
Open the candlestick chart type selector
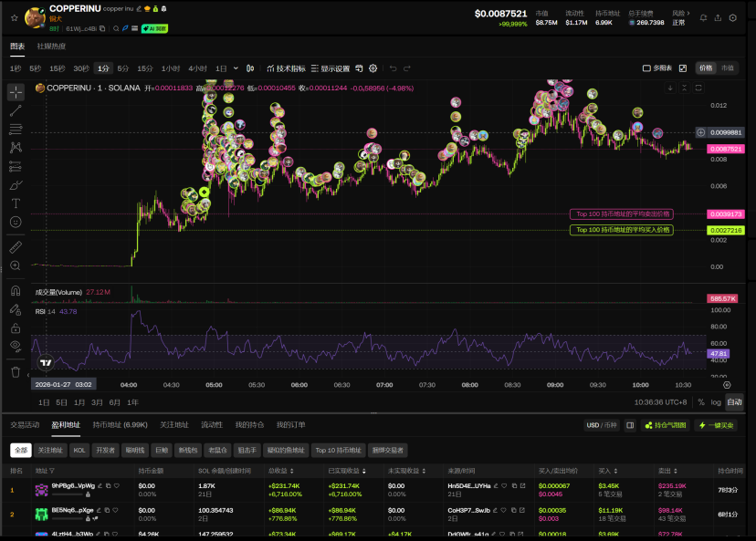tap(250, 68)
